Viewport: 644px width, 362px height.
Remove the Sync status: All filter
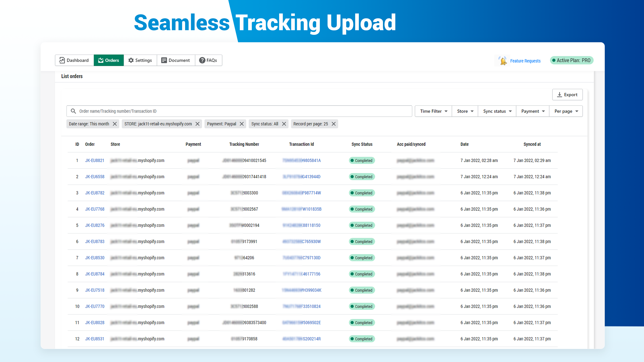tap(284, 124)
